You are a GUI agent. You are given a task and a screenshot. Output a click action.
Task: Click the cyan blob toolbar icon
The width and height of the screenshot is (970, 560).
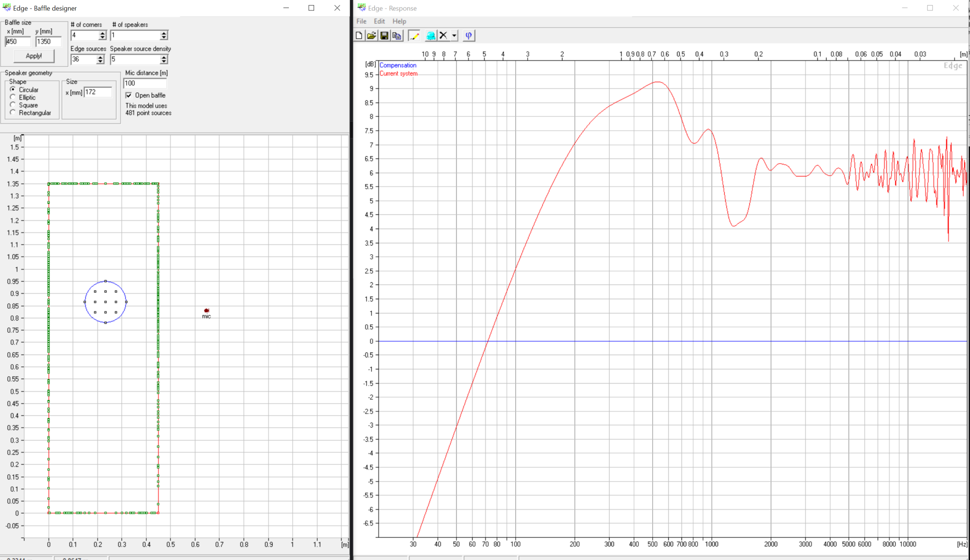coord(431,36)
